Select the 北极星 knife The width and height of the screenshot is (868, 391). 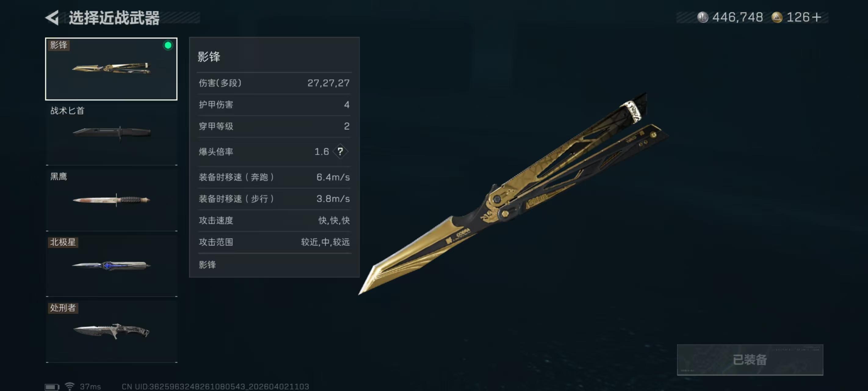click(111, 265)
